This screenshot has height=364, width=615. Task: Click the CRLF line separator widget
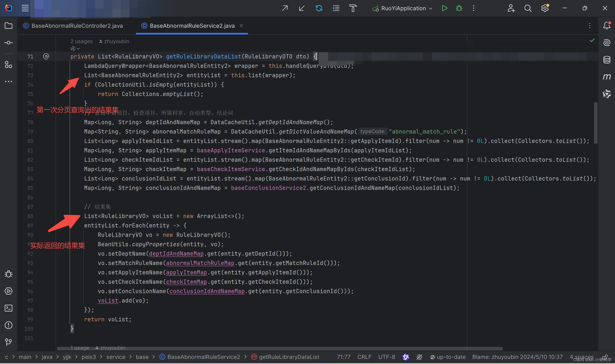point(364,357)
